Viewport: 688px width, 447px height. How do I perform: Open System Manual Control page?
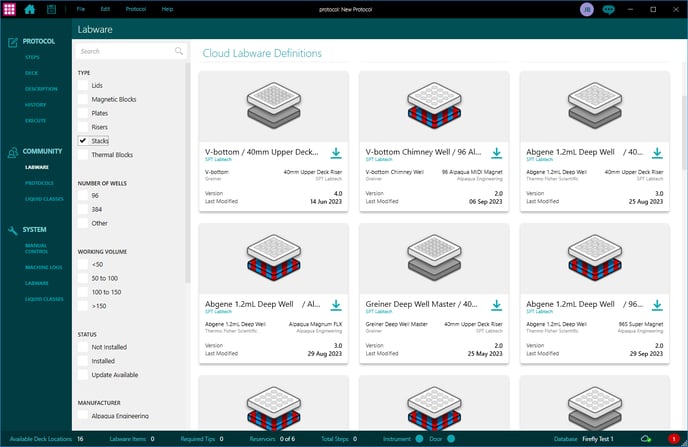point(36,249)
